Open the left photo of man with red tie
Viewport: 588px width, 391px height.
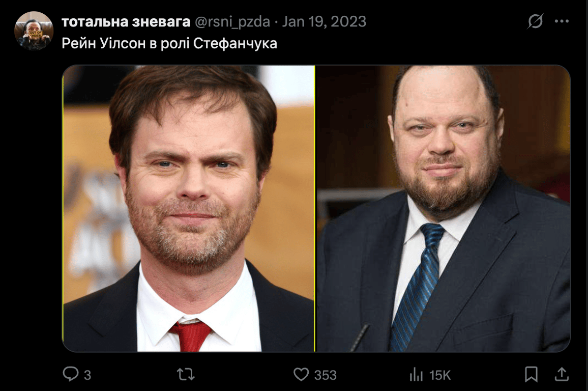[x=189, y=208]
